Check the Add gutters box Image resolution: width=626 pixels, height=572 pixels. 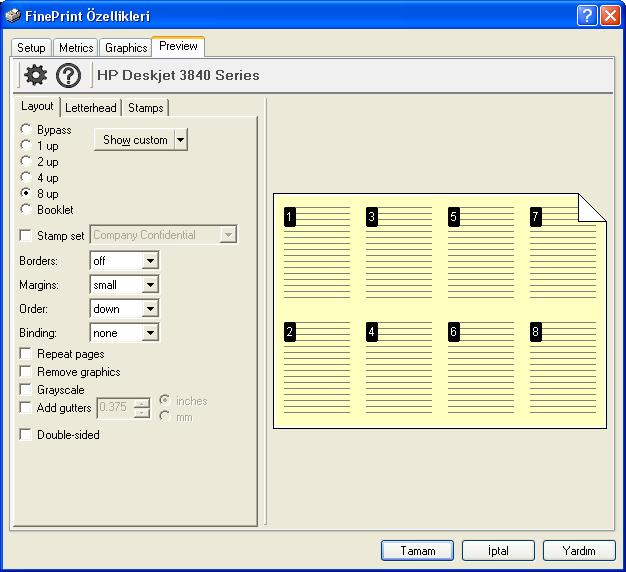26,407
